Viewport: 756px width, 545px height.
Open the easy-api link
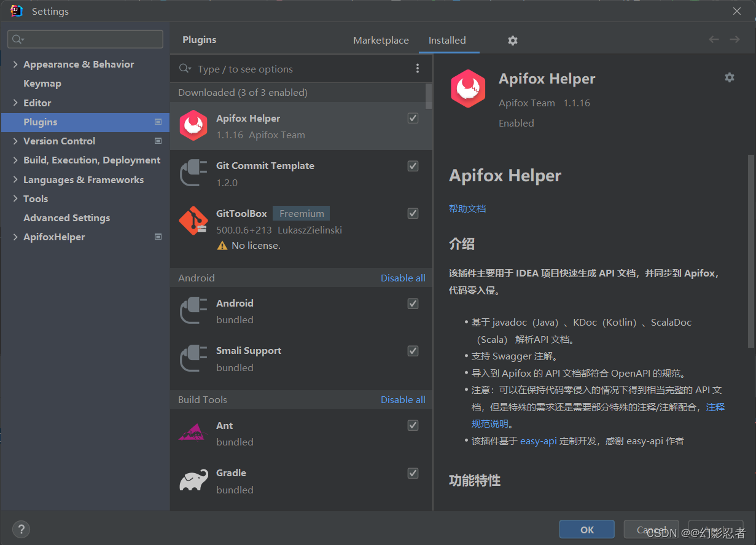[539, 441]
